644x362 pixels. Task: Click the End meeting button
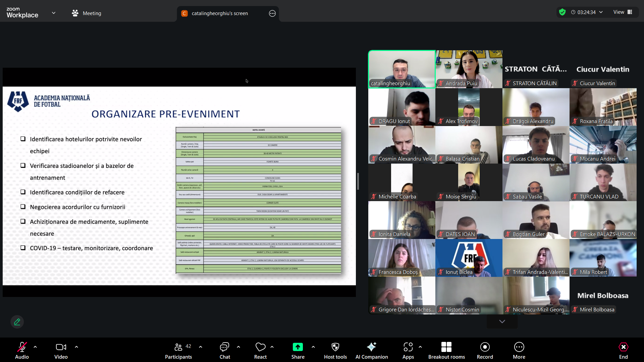[623, 347]
